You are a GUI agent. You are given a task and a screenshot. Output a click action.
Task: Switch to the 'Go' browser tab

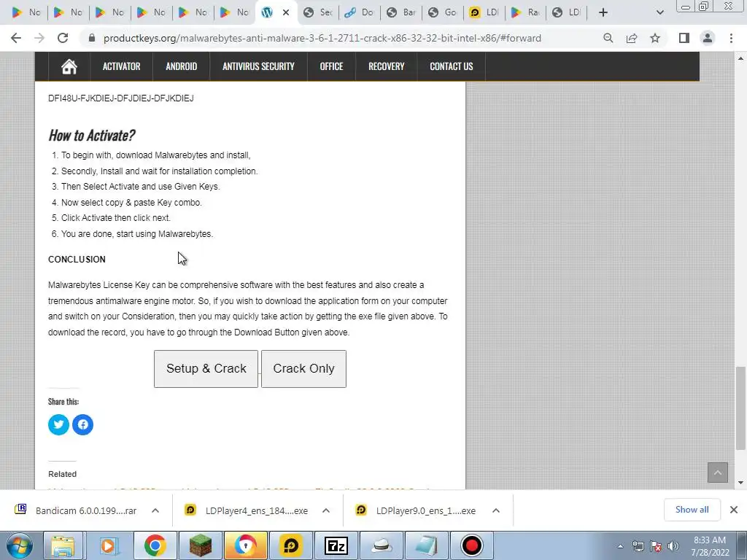(x=443, y=12)
